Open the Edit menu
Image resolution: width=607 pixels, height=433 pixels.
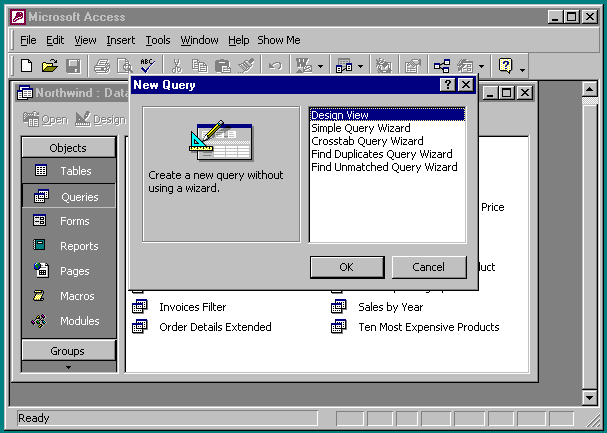(55, 40)
